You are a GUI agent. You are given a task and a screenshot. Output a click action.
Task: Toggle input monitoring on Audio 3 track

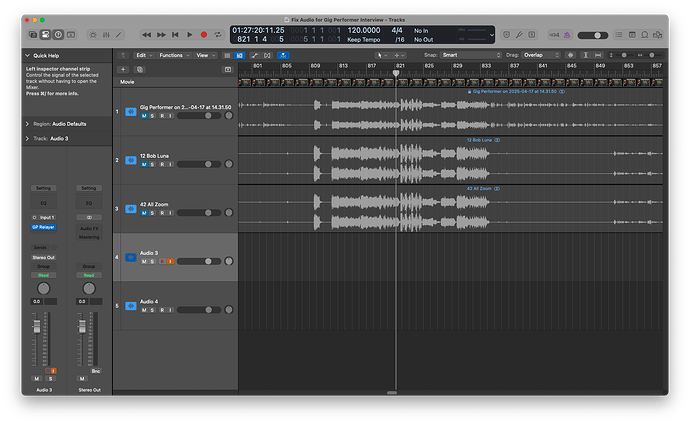pyautogui.click(x=171, y=262)
